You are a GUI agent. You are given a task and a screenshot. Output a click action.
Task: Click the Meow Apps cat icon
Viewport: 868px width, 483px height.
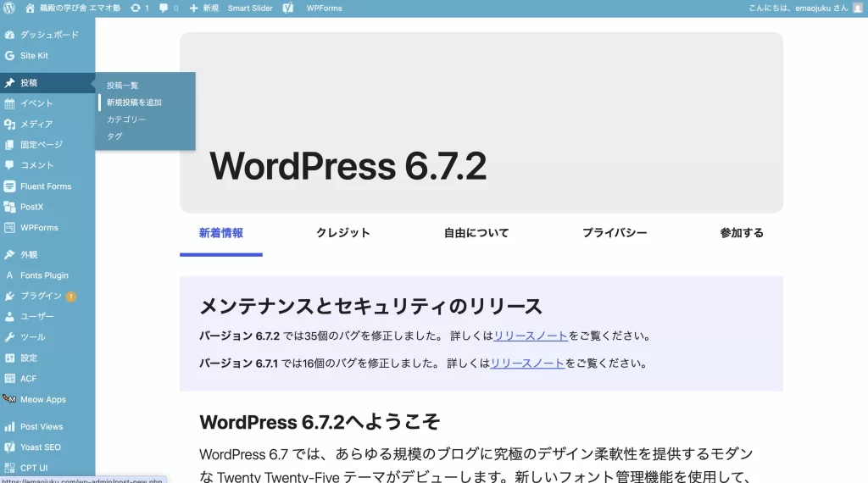click(x=9, y=399)
